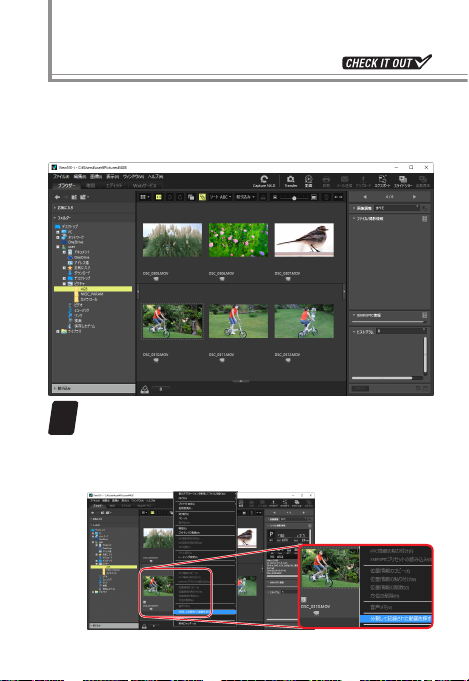Viewport: 469px width, 681px height.
Task: Select the highlighted yellow folder in tree
Action: point(93,289)
